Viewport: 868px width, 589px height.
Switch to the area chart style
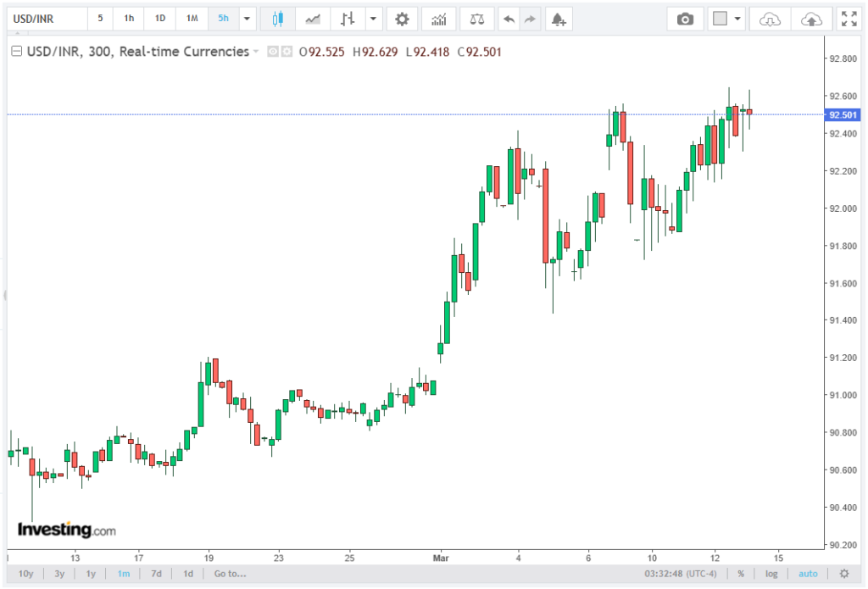[313, 19]
